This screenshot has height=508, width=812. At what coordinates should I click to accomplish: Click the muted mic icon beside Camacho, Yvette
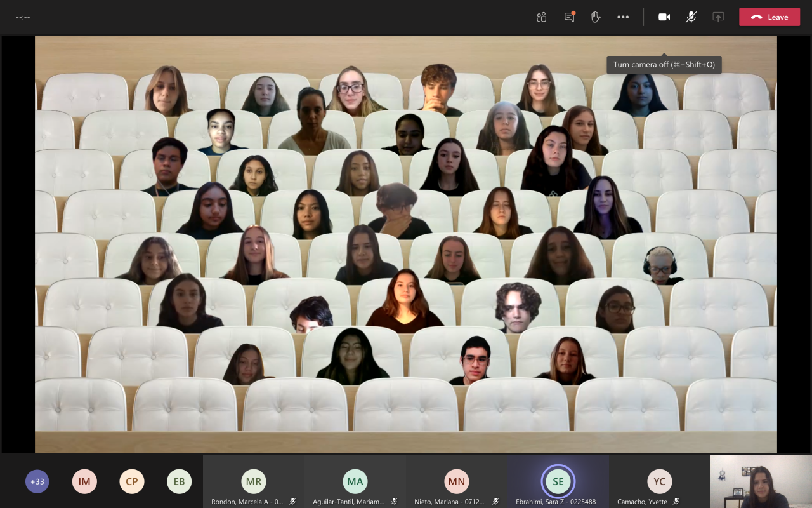(x=676, y=502)
